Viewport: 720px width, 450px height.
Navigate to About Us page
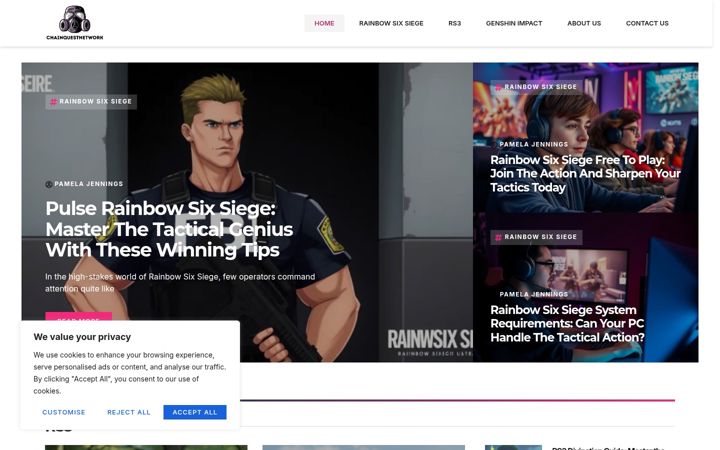pos(584,23)
